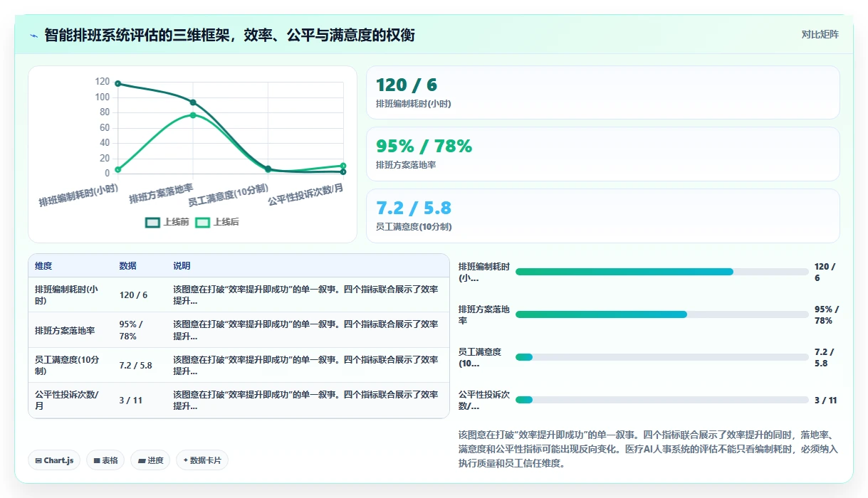Image resolution: width=868 pixels, height=498 pixels.
Task: Click the summary paragraph below progress bars
Action: [x=649, y=449]
